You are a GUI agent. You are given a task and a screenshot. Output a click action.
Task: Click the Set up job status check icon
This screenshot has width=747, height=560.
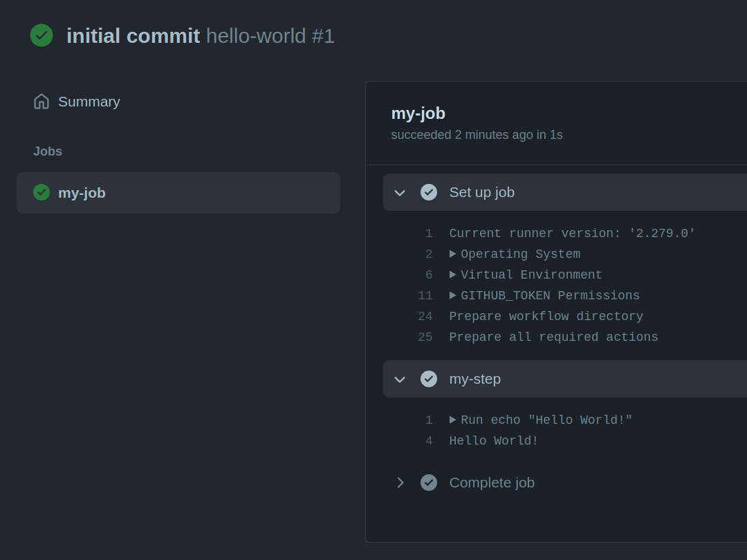click(x=429, y=192)
